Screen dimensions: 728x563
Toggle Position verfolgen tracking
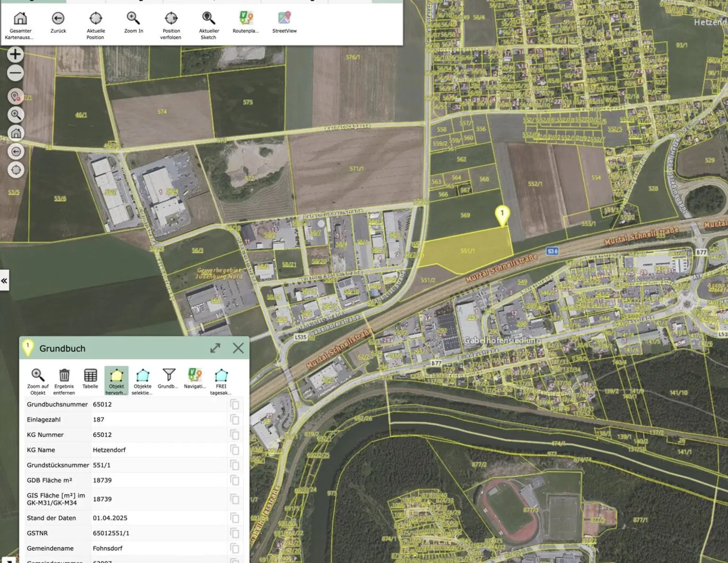point(171,19)
